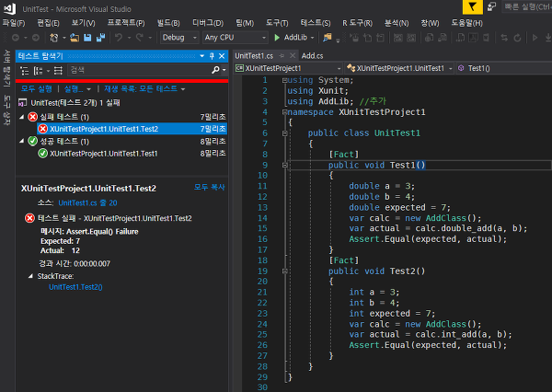Collapse the StackTrace section
The height and width of the screenshot is (392, 552).
pyautogui.click(x=30, y=276)
